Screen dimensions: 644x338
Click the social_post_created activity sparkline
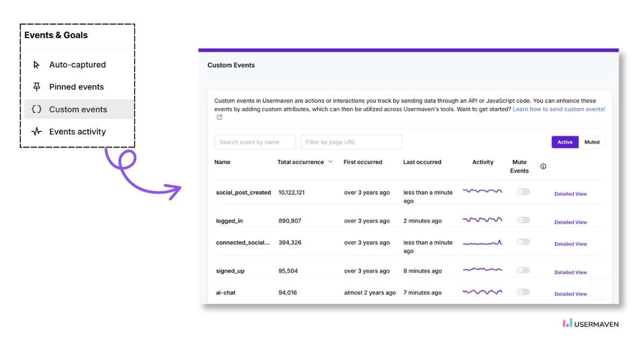pos(482,191)
